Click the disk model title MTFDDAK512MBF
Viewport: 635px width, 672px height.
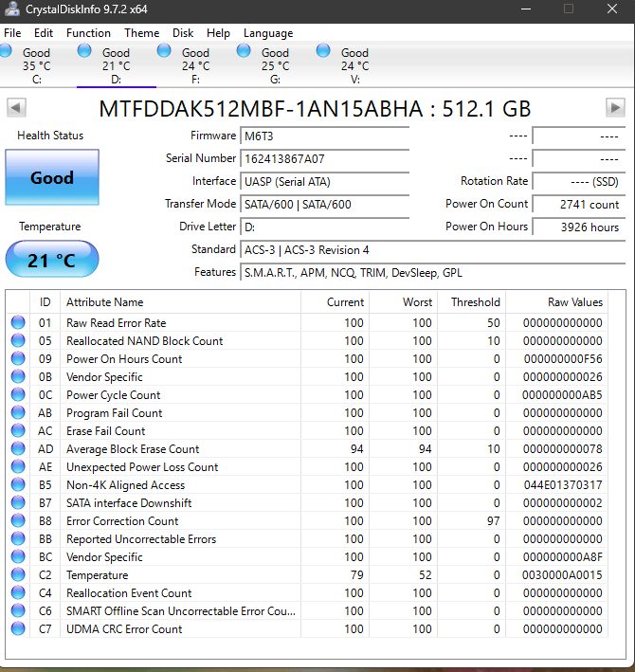coord(315,108)
